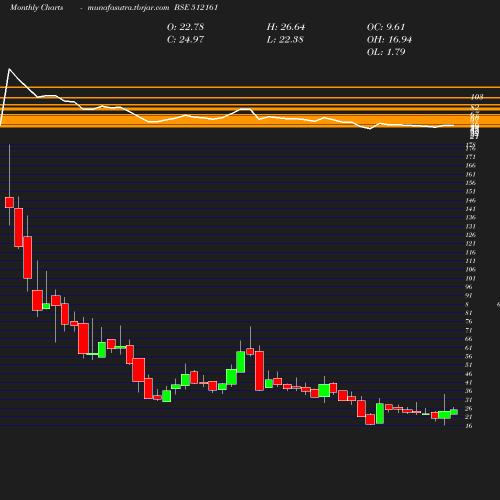Click price axis label 121

coord(470,244)
